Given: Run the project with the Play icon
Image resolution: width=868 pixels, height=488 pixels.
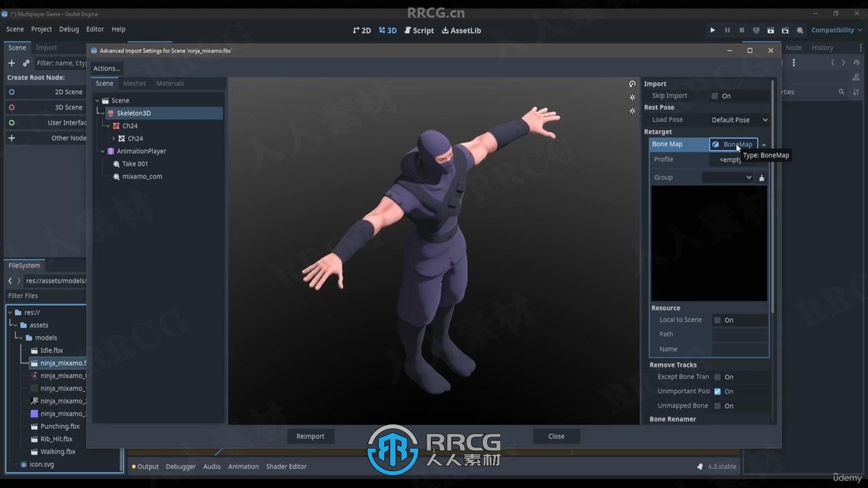Looking at the screenshot, I should point(712,30).
